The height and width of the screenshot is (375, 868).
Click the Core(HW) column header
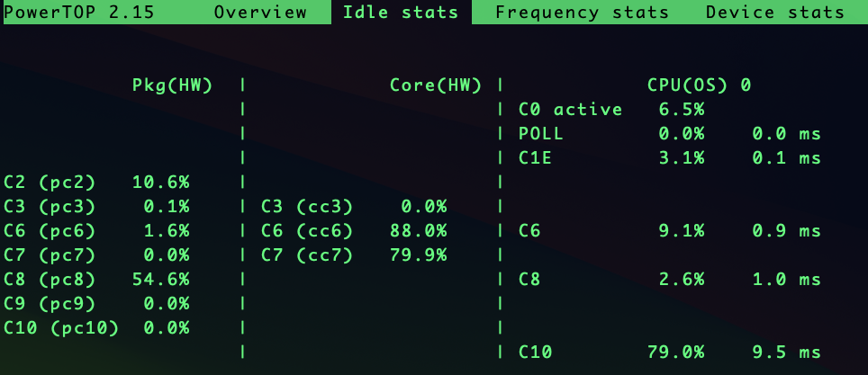(x=436, y=85)
